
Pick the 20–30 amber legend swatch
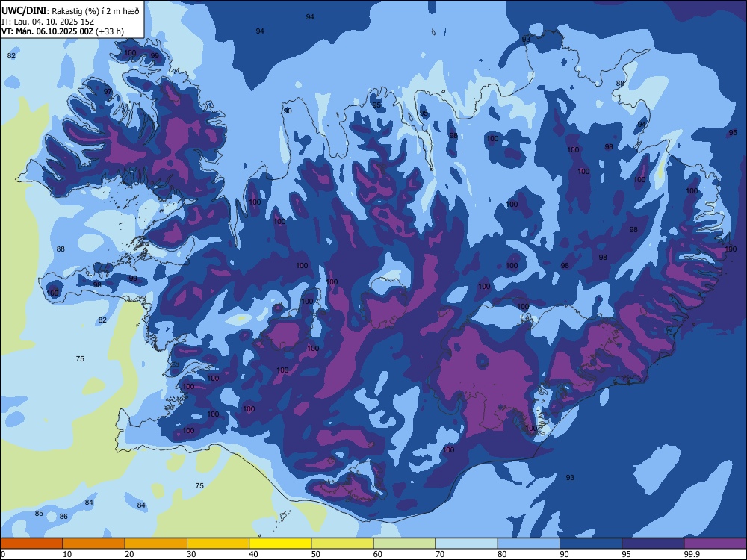tap(156, 544)
